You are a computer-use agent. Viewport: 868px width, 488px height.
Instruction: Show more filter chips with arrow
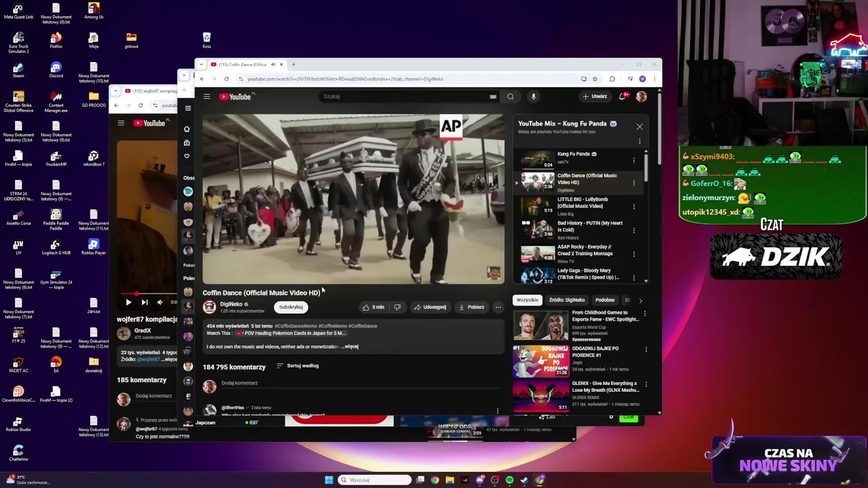click(x=640, y=300)
